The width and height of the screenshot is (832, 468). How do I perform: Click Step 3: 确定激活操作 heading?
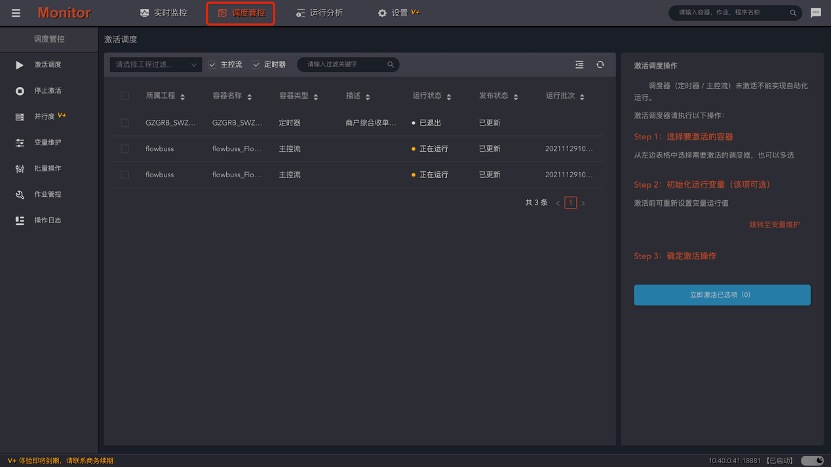pyautogui.click(x=675, y=256)
